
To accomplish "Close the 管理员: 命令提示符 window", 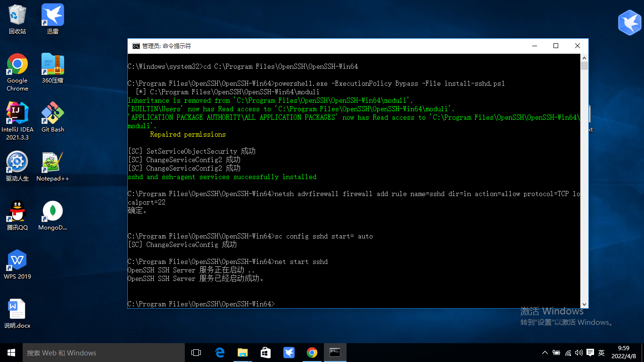I will pyautogui.click(x=578, y=46).
